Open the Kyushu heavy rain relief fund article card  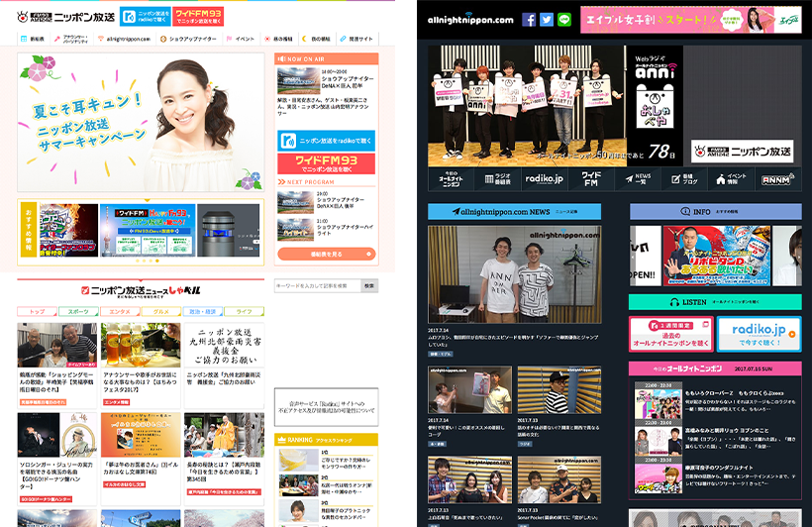(224, 365)
